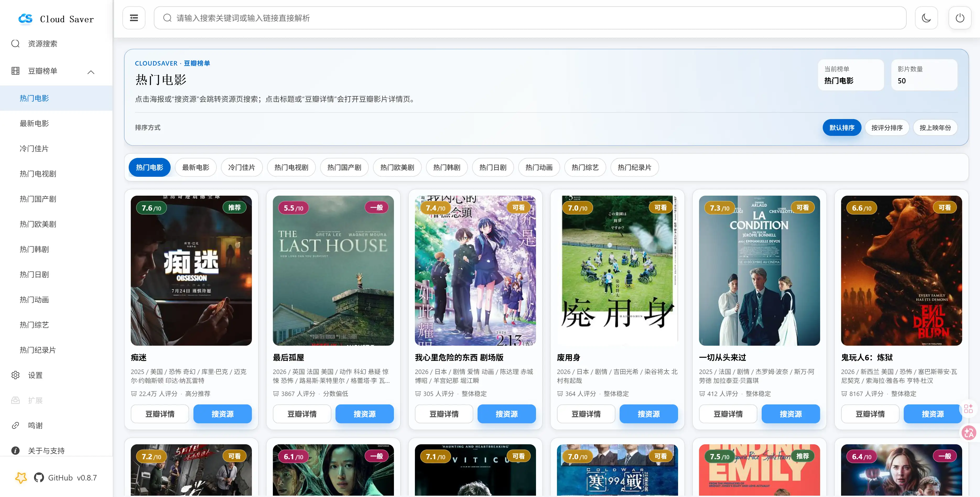Viewport: 980px width, 497px height.
Task: Switch to the 热门韩剧 category tab
Action: click(x=447, y=167)
